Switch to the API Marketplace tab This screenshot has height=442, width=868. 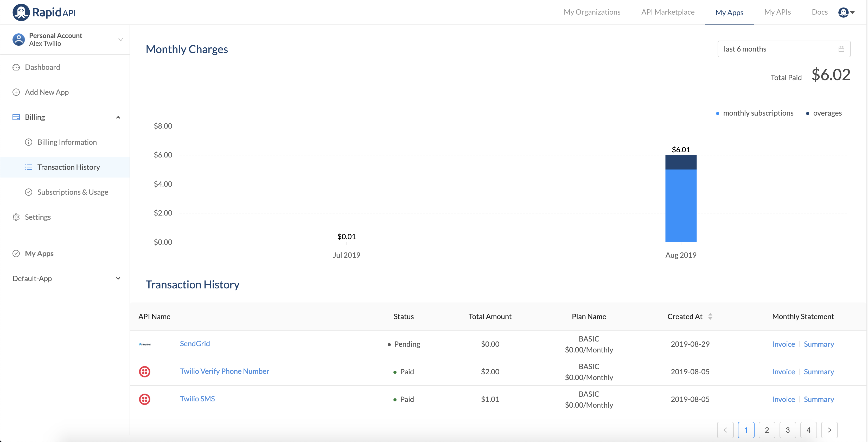coord(667,12)
